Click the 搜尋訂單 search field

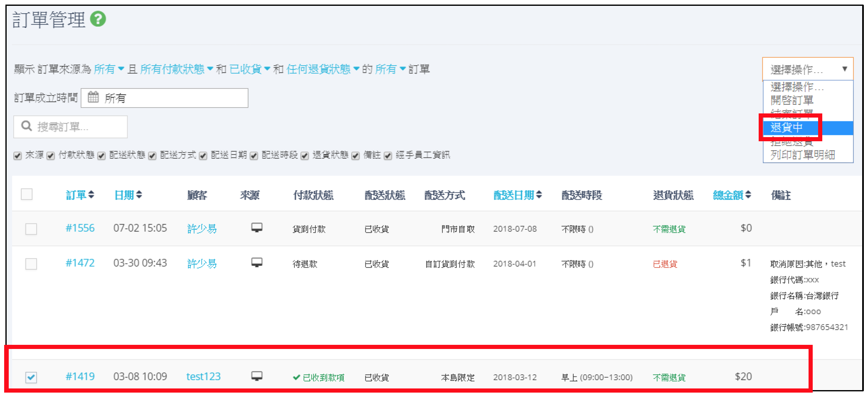pos(71,127)
